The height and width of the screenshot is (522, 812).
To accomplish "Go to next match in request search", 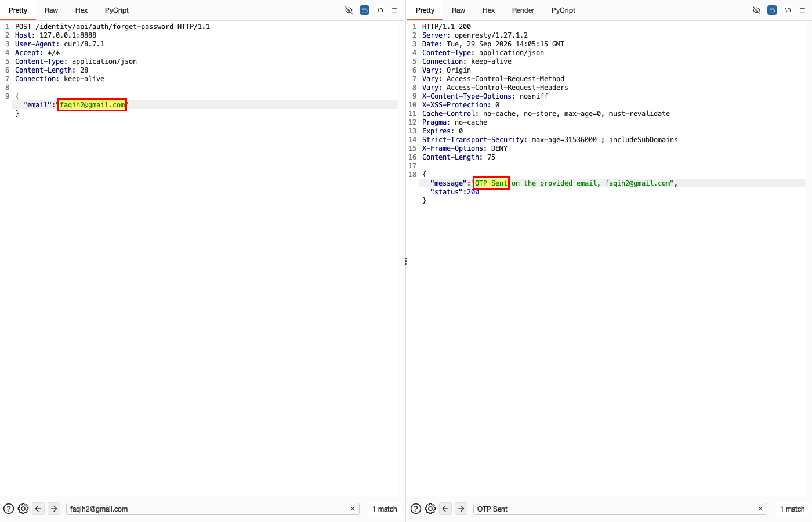I will coord(54,509).
